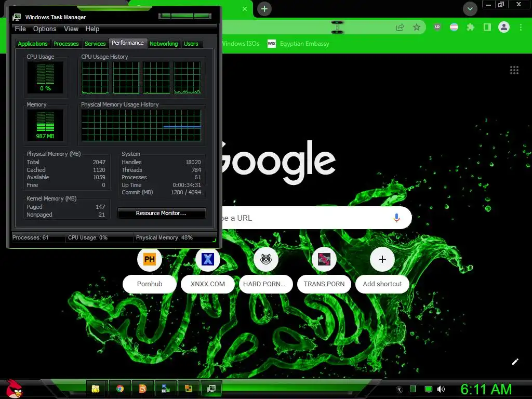Open the orange HTML5 taskbar icon
The image size is (532, 399).
click(x=143, y=389)
